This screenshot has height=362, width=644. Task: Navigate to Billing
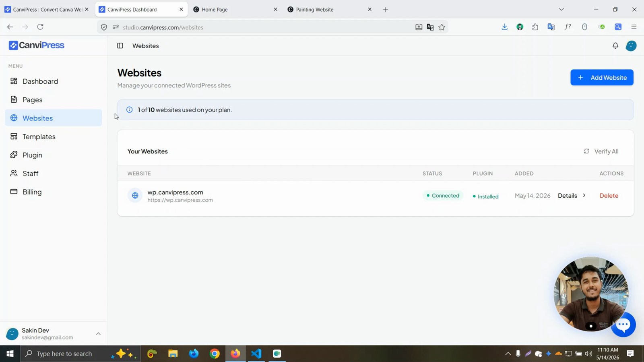[54, 192]
